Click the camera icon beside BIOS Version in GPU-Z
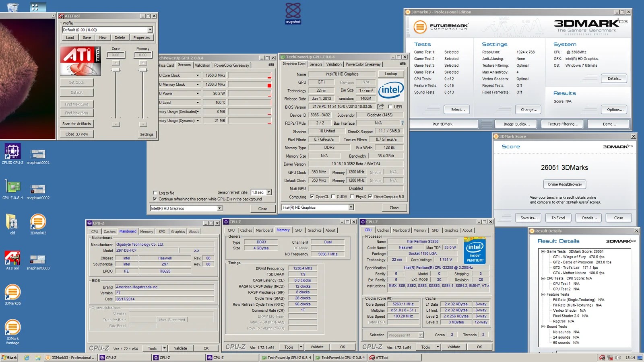 [380, 106]
